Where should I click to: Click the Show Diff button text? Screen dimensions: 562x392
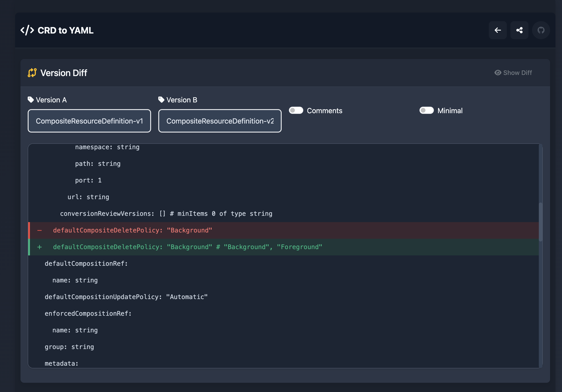[x=517, y=73]
